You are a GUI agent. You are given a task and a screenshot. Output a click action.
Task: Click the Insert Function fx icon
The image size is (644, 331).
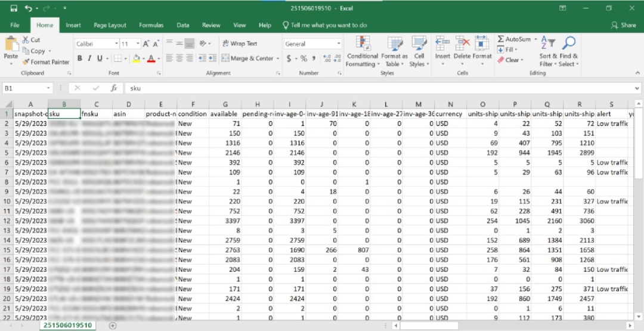114,88
